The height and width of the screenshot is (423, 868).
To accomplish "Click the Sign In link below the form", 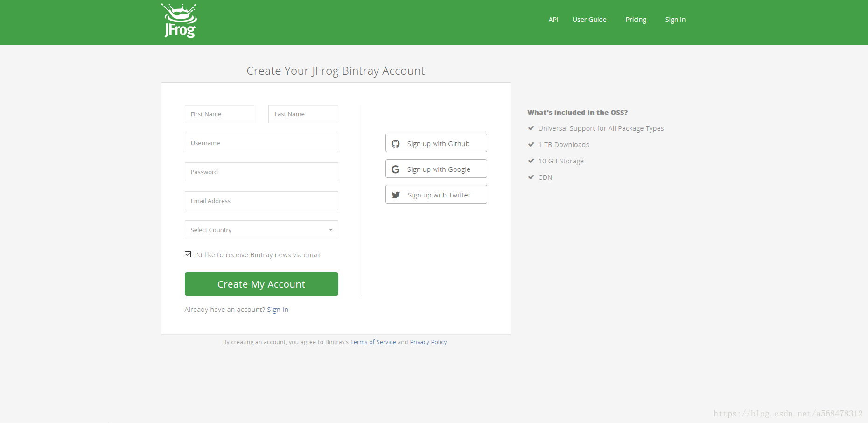I will 278,310.
